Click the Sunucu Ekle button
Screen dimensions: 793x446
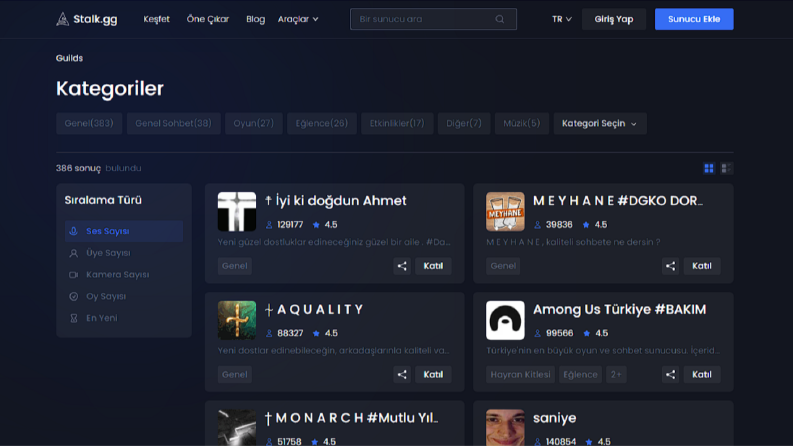[694, 19]
